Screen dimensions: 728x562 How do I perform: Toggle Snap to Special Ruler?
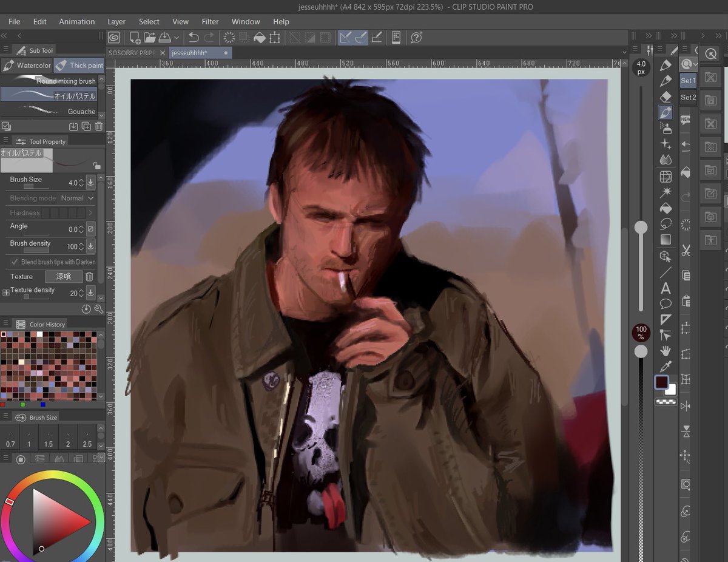coord(360,38)
